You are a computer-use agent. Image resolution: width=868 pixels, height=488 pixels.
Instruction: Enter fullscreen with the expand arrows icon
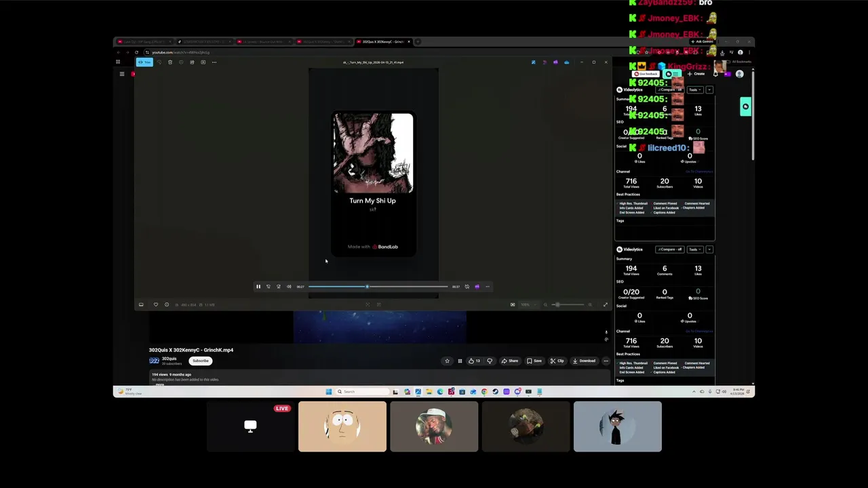[x=606, y=305]
